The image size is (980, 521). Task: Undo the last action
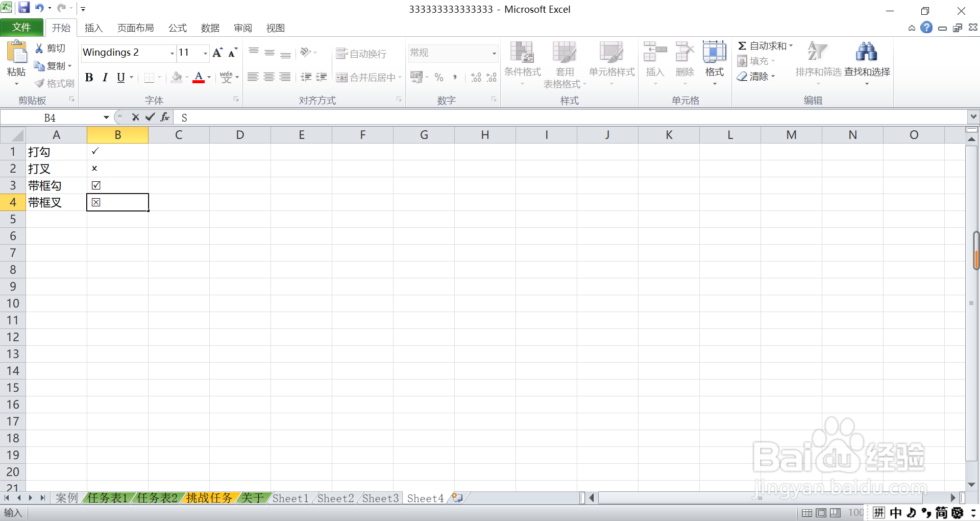(39, 8)
